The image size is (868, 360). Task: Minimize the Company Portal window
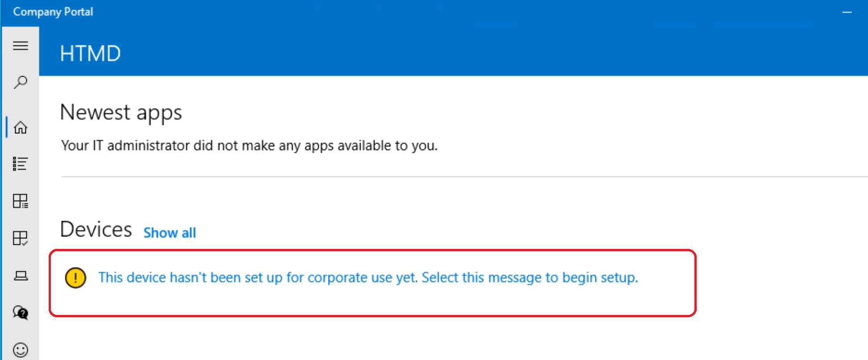[x=847, y=12]
